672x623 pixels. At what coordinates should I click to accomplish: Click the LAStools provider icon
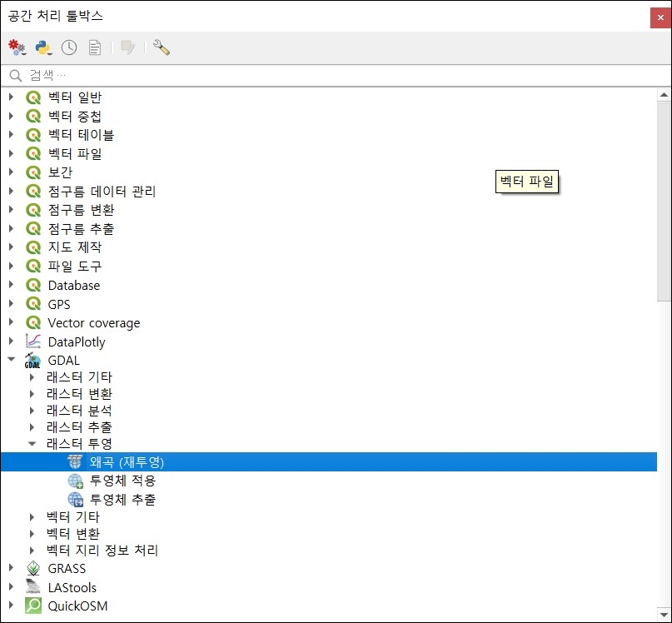point(33,587)
